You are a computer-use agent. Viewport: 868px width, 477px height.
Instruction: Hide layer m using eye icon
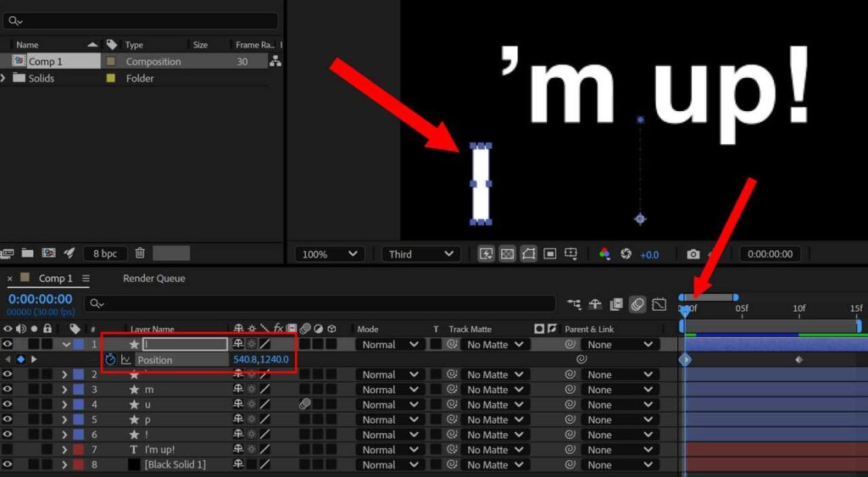point(7,390)
